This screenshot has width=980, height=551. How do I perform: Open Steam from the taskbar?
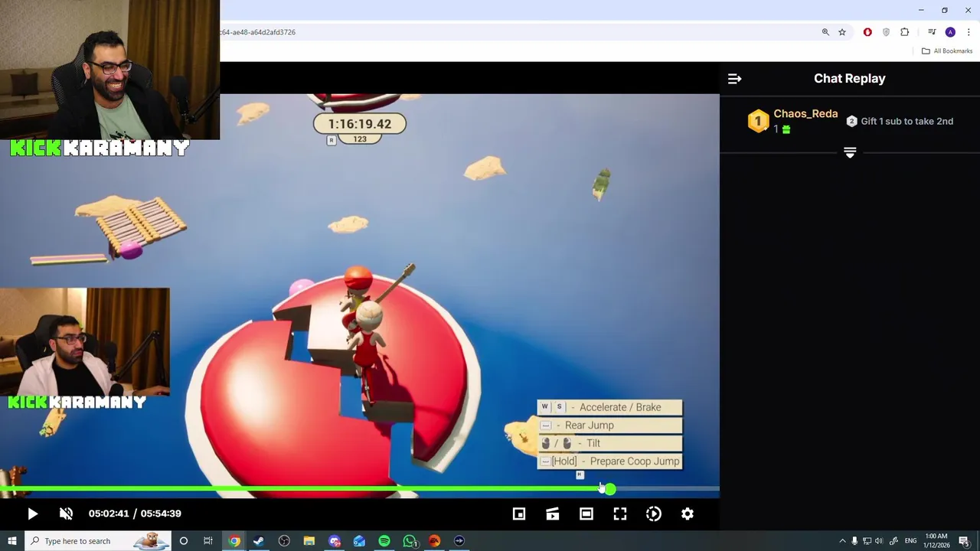coord(259,541)
